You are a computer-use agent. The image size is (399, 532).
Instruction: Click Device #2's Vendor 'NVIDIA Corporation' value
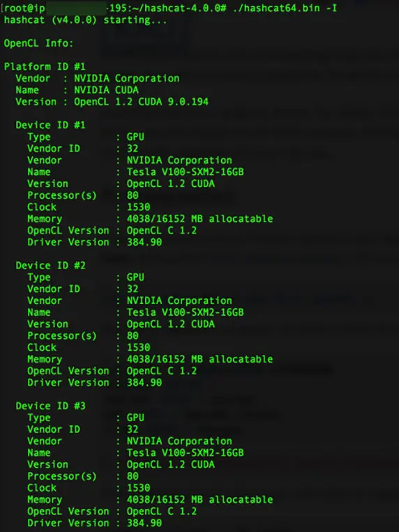[180, 301]
